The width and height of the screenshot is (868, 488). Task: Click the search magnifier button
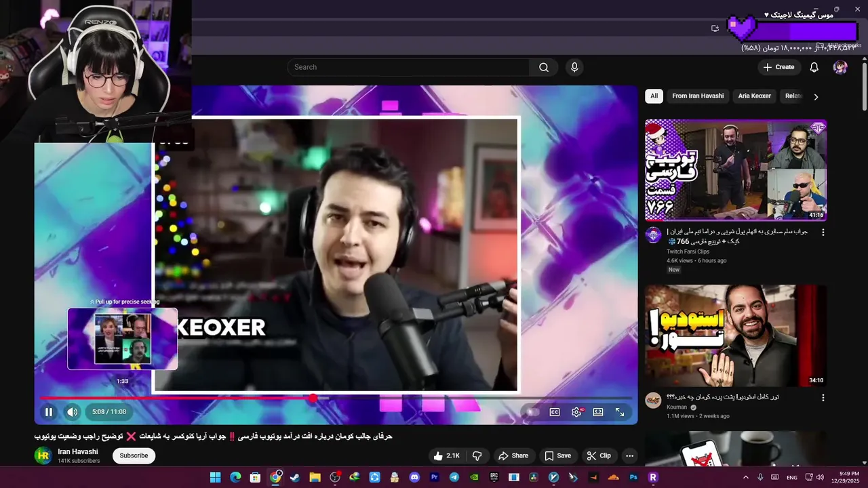click(x=544, y=67)
